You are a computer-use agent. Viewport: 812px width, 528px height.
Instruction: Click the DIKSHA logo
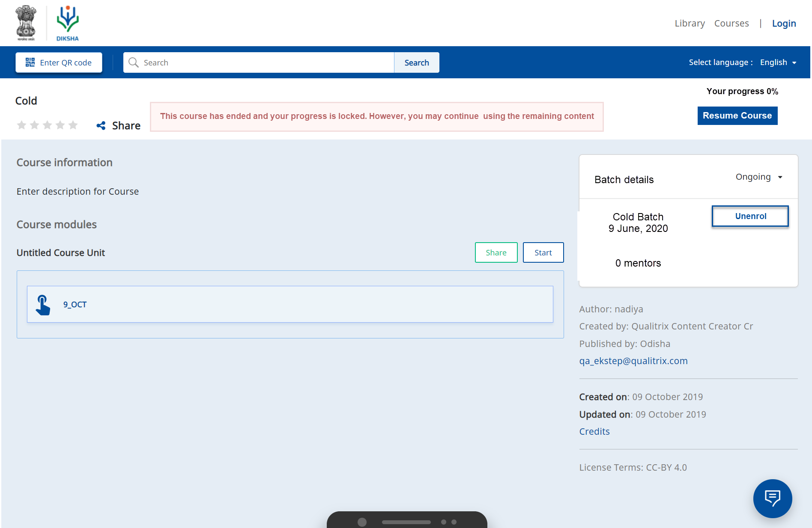(x=68, y=23)
